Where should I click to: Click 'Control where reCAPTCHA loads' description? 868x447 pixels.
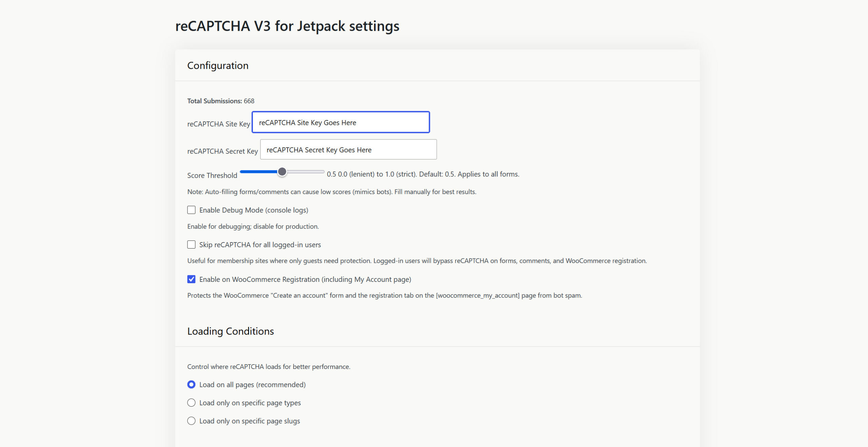(x=269, y=367)
